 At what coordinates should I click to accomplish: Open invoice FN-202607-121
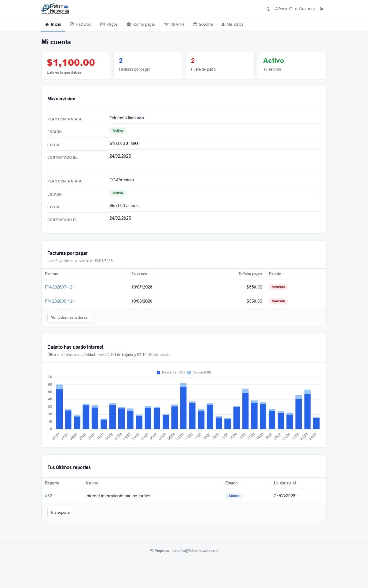[60, 287]
